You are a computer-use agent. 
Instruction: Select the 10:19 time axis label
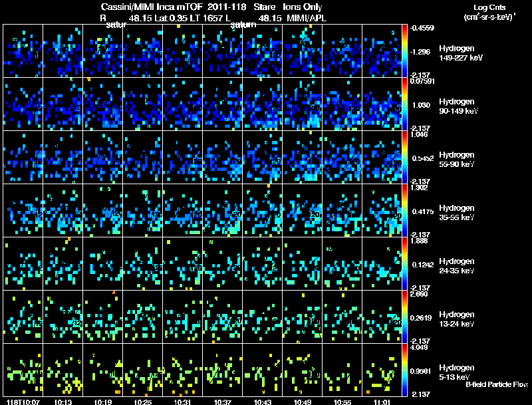tap(103, 402)
